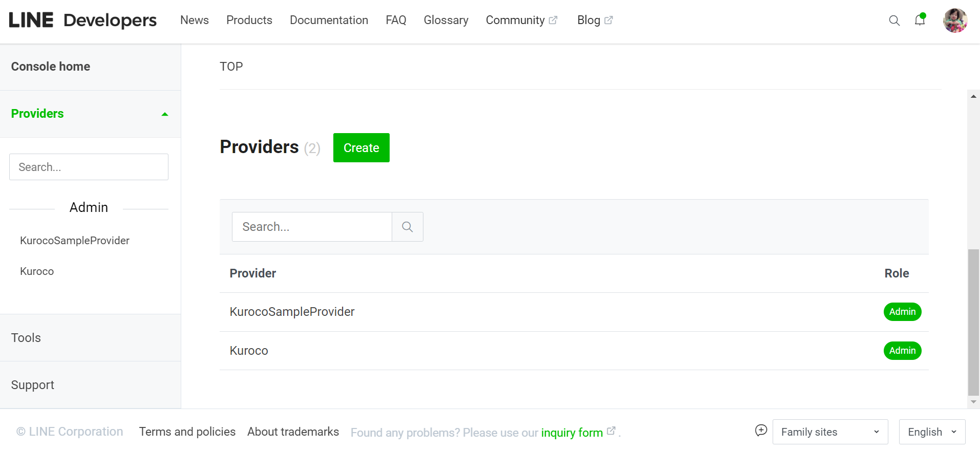Open the Family sites dropdown
Image resolution: width=980 pixels, height=450 pixels.
coord(829,432)
